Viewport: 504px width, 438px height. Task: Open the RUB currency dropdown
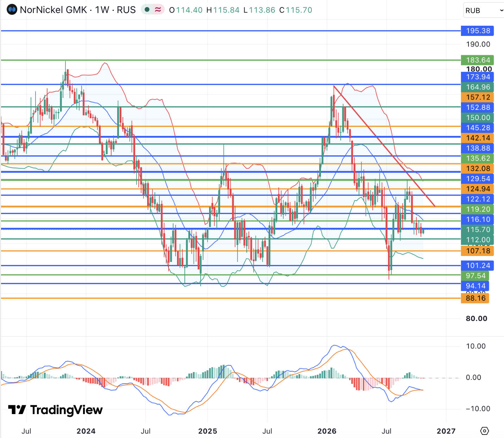[484, 10]
